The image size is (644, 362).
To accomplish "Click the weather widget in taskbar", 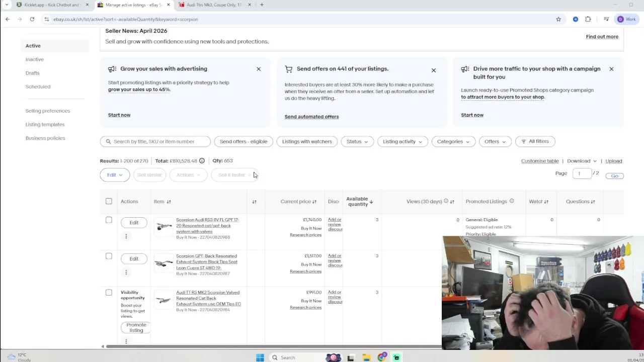I will 19,357.
